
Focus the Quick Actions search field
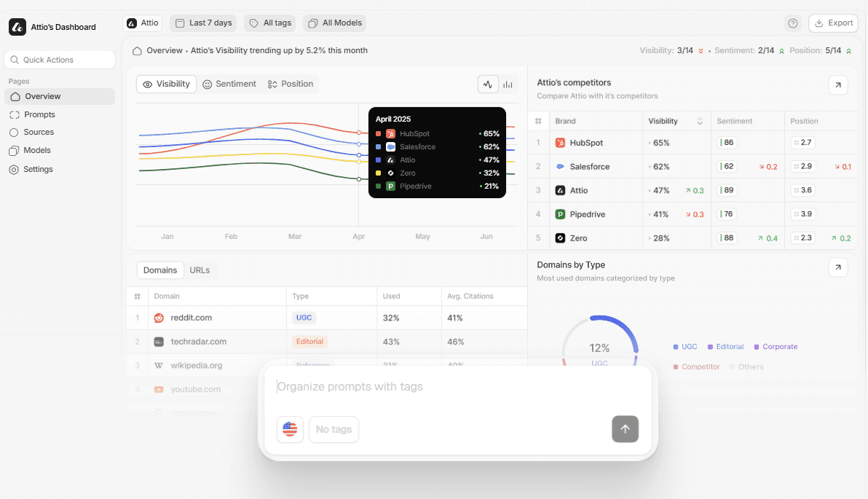pyautogui.click(x=60, y=60)
